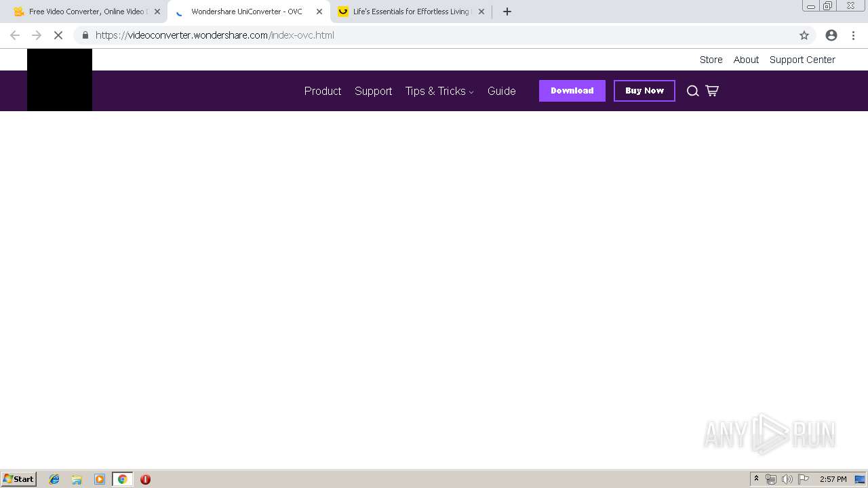This screenshot has width=868, height=488.
Task: Close the Life's Essentials tab
Action: 481,12
